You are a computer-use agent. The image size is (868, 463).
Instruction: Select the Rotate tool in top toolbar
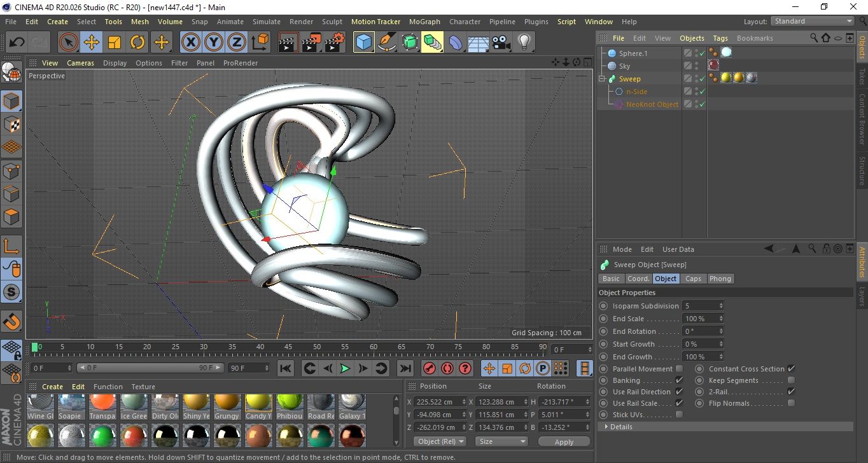click(x=137, y=43)
